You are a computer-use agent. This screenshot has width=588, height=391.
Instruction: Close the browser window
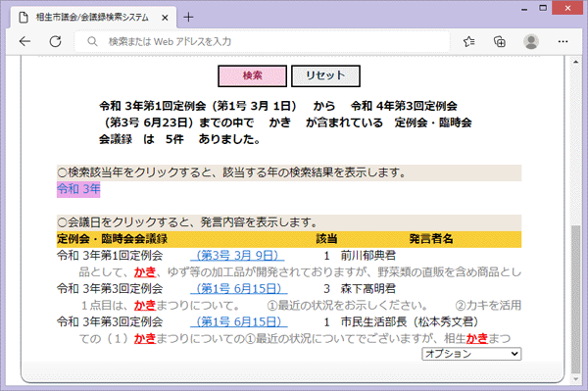click(567, 8)
